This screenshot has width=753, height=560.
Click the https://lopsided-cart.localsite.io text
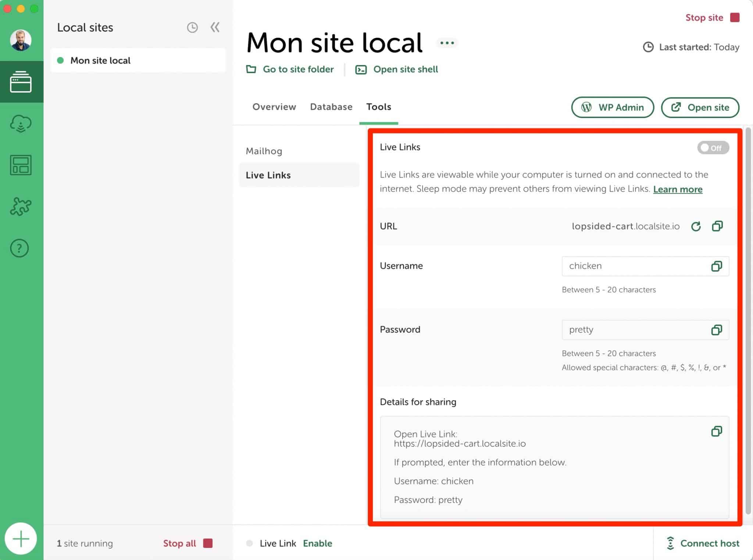460,443
